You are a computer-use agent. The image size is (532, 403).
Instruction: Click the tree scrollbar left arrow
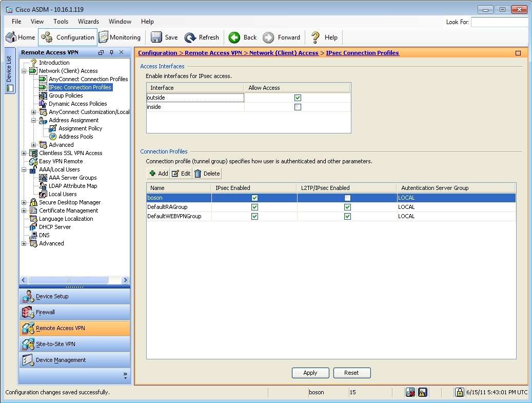click(24, 280)
